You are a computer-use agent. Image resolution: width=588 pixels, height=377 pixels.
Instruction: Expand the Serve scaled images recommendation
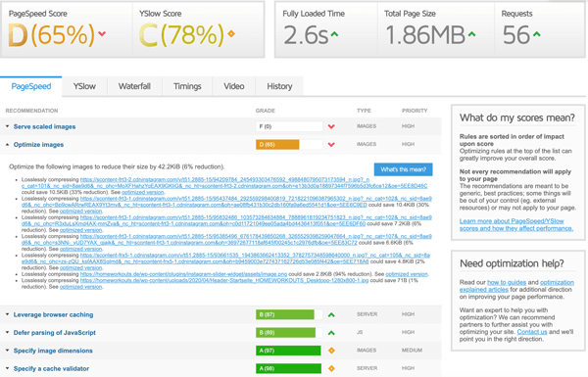pyautogui.click(x=44, y=126)
